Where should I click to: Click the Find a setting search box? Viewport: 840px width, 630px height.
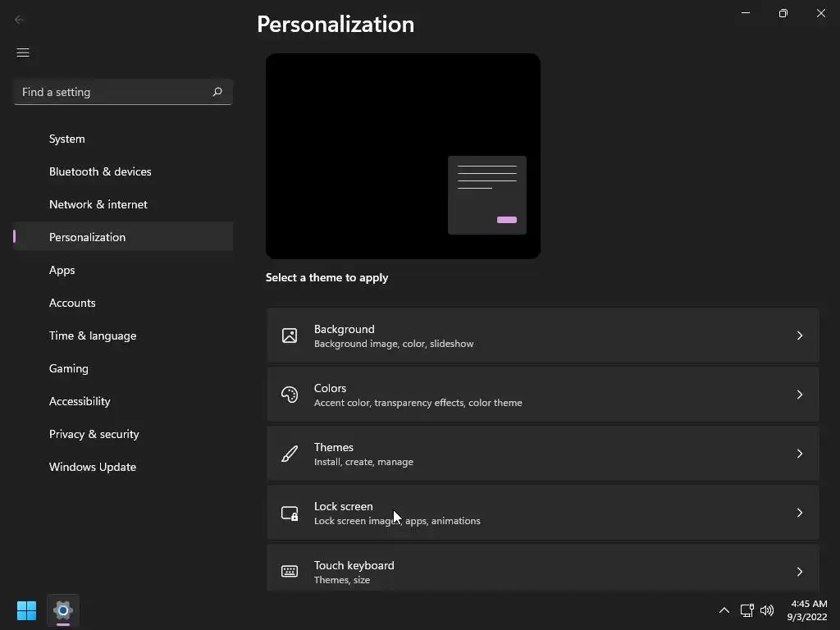click(111, 92)
